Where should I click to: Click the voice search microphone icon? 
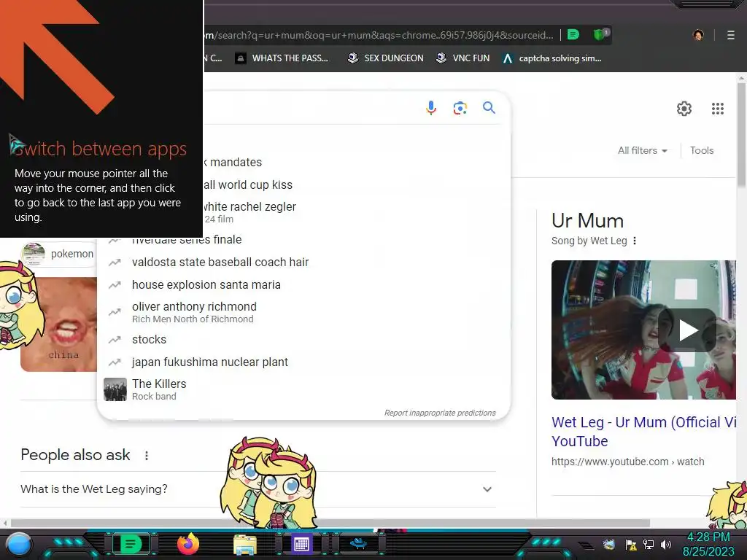pos(430,108)
